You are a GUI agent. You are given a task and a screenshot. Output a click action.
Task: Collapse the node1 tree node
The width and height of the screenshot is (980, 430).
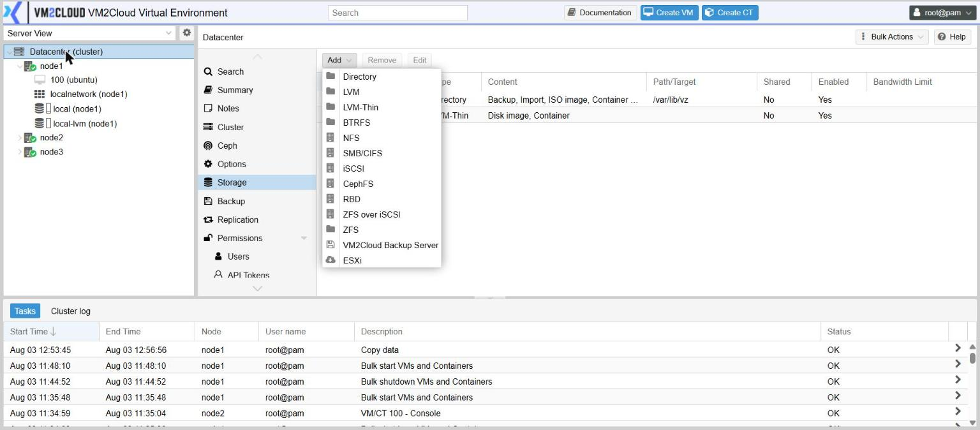tap(20, 66)
